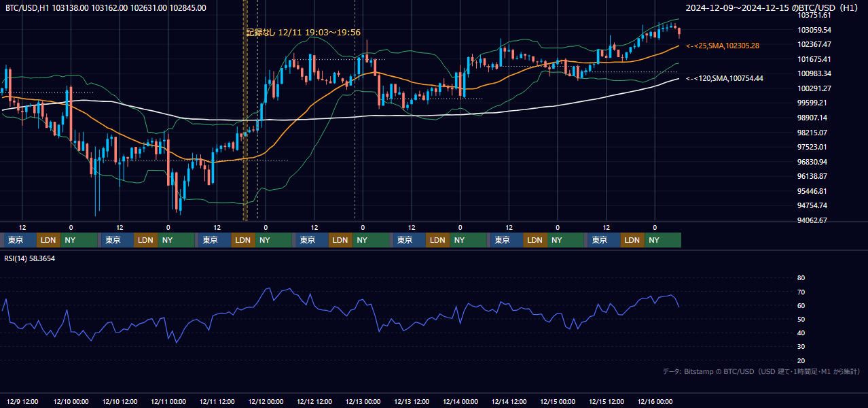The image size is (868, 408).
Task: Click price axis label 100291.27
Action: click(814, 88)
